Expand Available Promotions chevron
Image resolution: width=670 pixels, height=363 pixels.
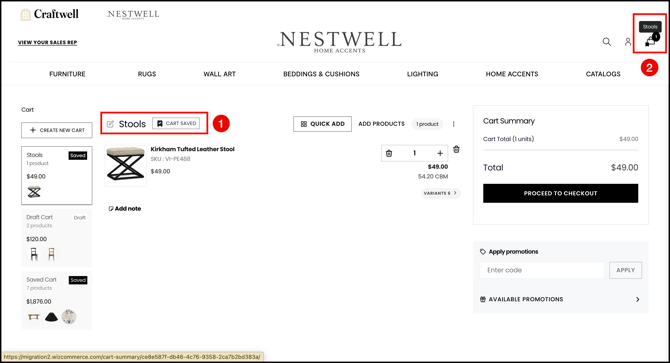[638, 299]
